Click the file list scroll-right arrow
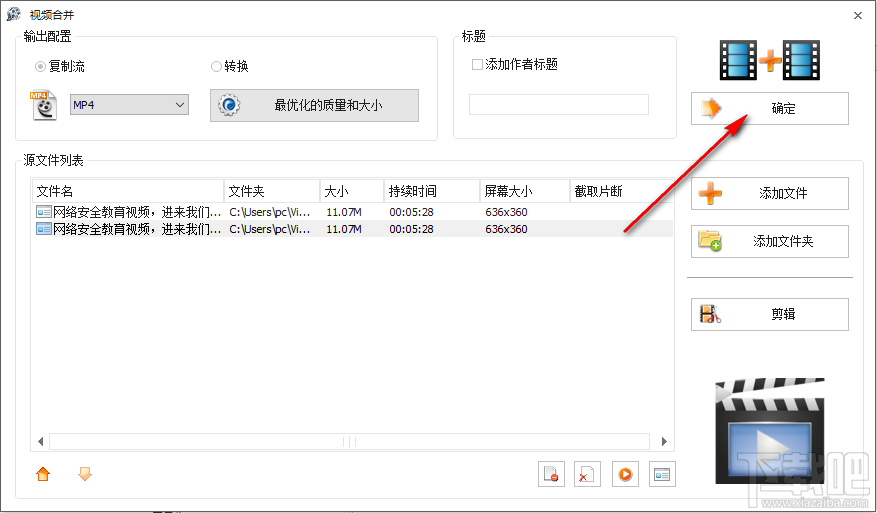This screenshot has height=513, width=877. pos(664,441)
